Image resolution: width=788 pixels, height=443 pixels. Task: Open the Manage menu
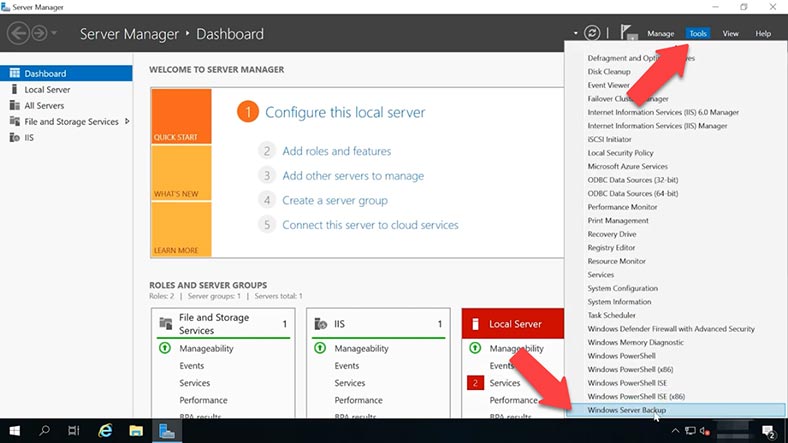point(660,34)
